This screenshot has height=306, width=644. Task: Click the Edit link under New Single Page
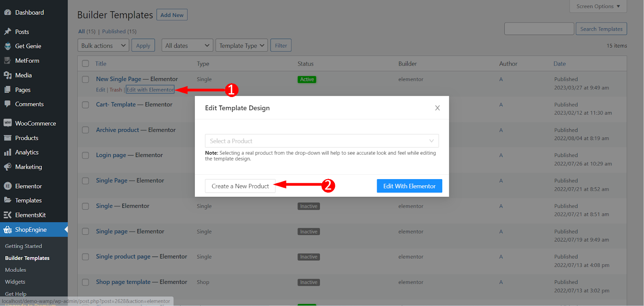pos(101,90)
